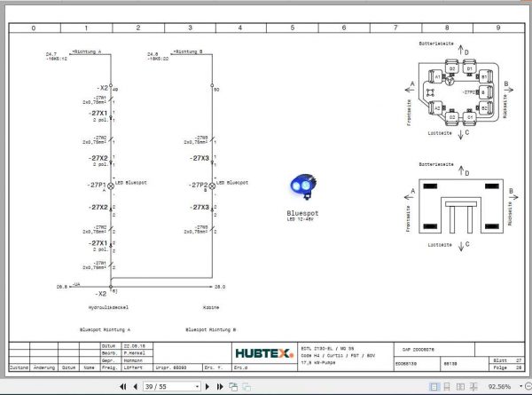Select two-page scrolling view mode
532x395 pixels.
(473, 386)
